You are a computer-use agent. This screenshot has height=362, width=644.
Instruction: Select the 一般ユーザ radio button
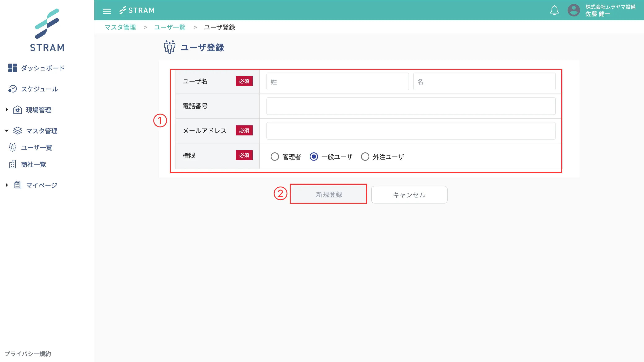point(313,157)
